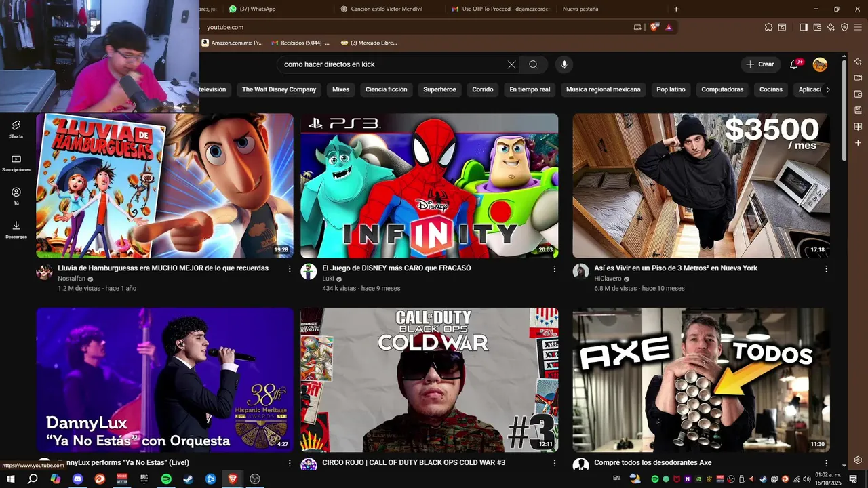Open Recibidos Gmail bookmark
Image resolution: width=868 pixels, height=488 pixels.
coord(300,43)
